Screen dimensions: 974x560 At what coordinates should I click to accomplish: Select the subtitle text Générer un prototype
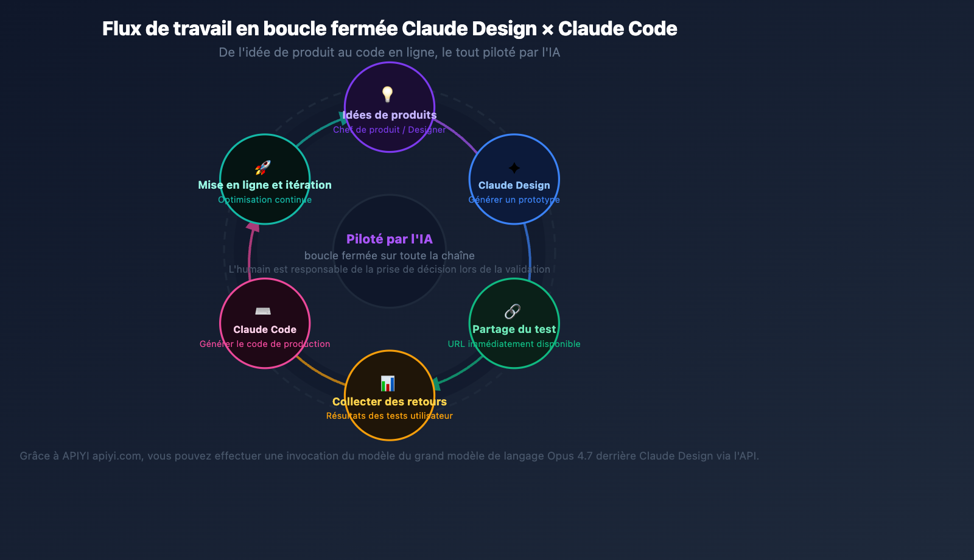tap(513, 199)
